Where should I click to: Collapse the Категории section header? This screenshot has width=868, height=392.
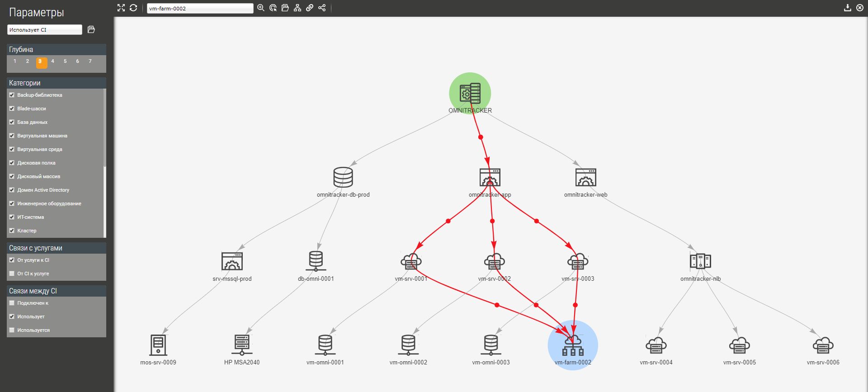(x=57, y=83)
